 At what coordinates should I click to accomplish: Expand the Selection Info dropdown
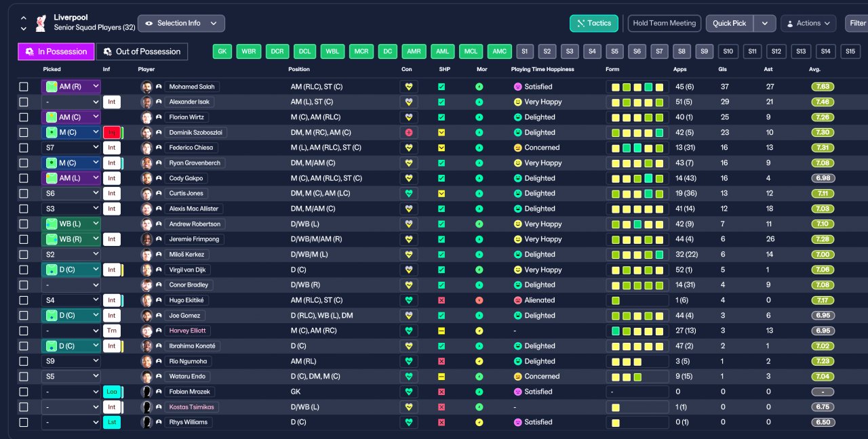point(181,23)
